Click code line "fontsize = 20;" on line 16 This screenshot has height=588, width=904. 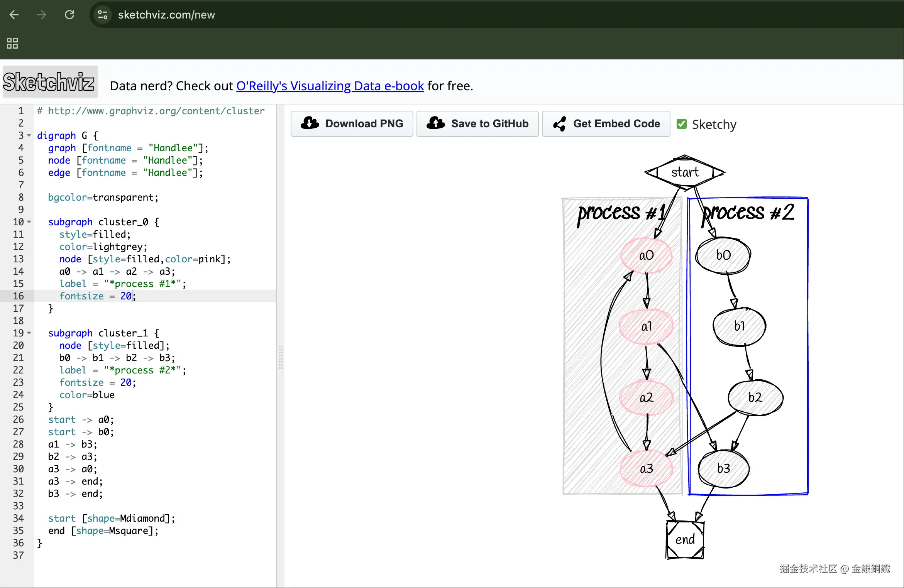pos(98,296)
